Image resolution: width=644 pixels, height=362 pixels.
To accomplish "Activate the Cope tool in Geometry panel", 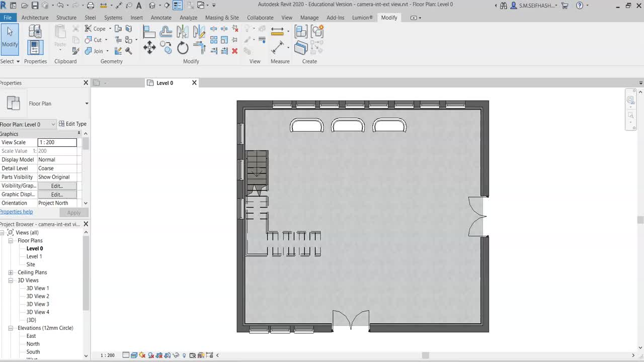I will pos(96,29).
